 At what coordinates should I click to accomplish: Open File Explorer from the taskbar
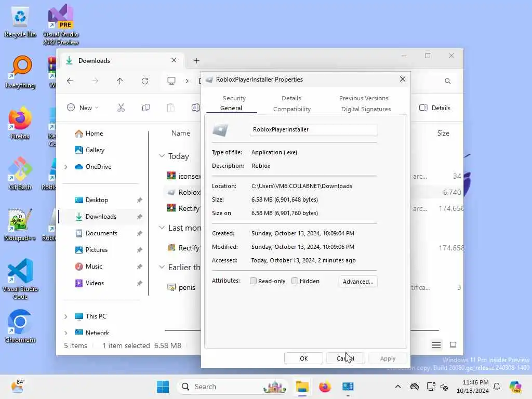pos(302,387)
